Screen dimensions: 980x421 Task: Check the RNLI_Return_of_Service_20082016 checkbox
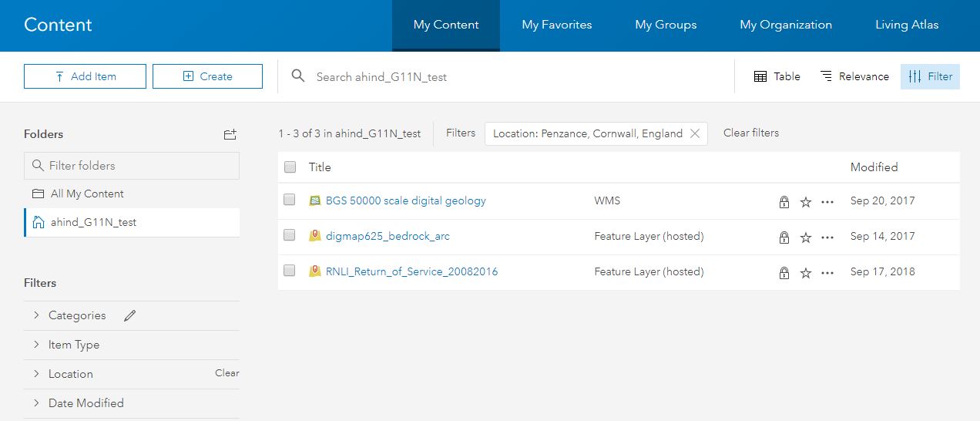290,271
